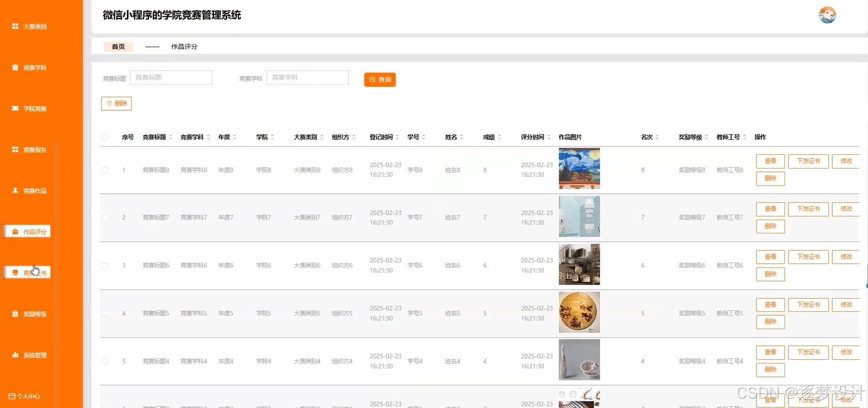Click the orange 查询 search button
The image size is (868, 408).
click(380, 80)
